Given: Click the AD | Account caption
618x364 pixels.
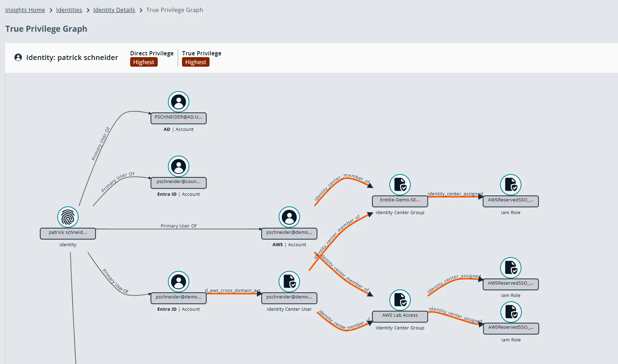Looking at the screenshot, I should [x=178, y=129].
